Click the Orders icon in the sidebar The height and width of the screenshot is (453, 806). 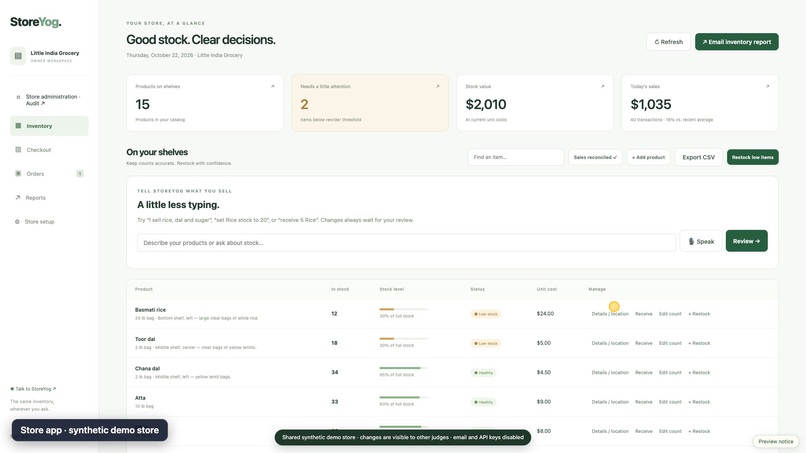(x=18, y=173)
